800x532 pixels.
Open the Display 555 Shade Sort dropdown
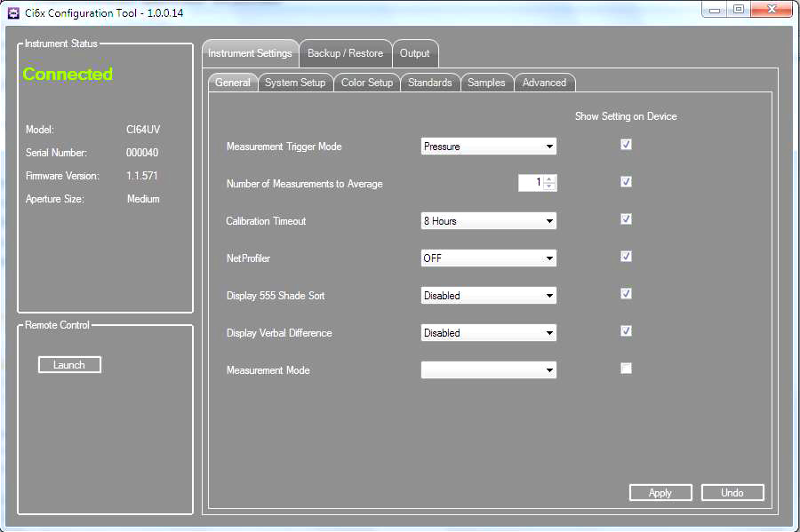[x=488, y=296]
